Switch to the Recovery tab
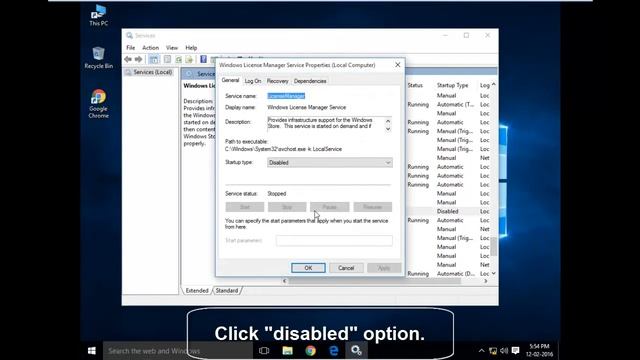Screen dimensions: 640x360 (278, 81)
